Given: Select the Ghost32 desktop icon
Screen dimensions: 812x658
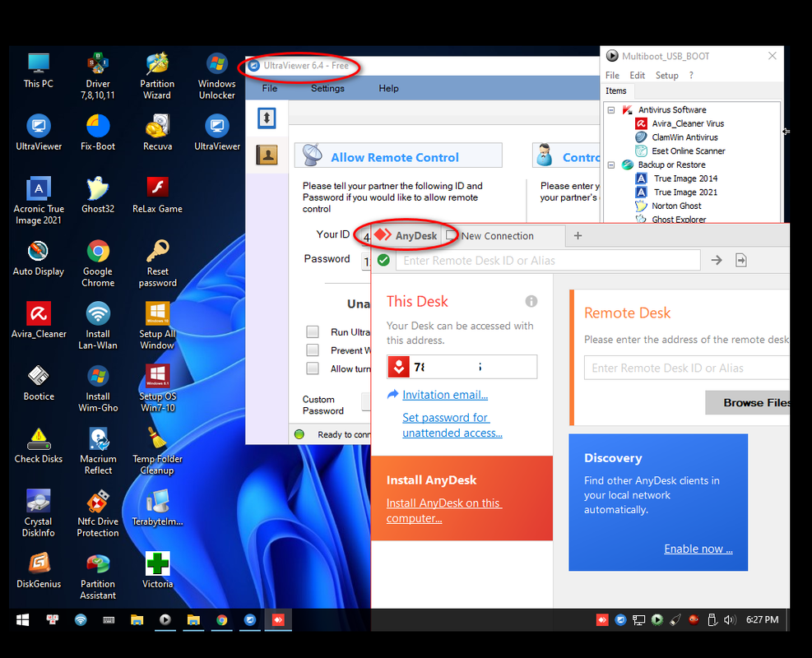Looking at the screenshot, I should click(98, 195).
